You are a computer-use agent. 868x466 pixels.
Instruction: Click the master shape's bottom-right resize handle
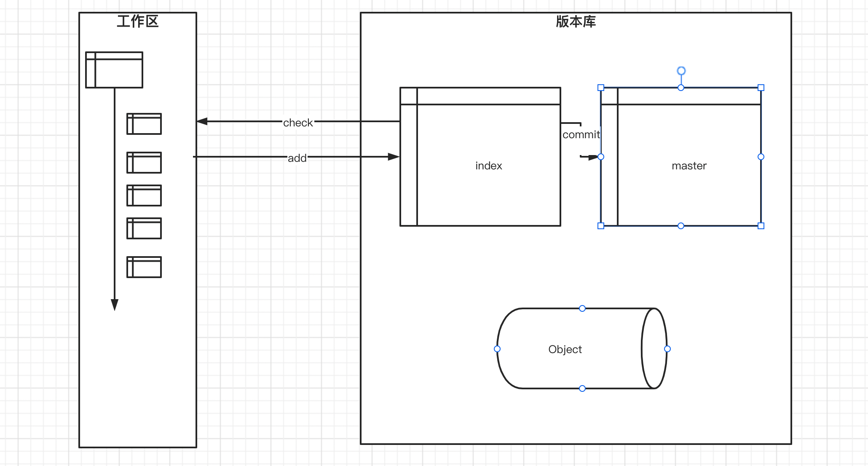pyautogui.click(x=761, y=226)
